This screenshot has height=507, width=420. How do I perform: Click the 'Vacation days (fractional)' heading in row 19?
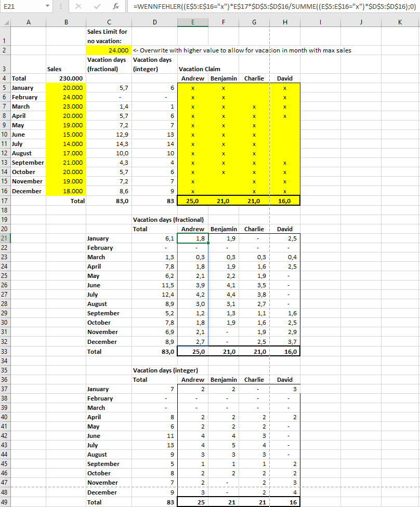[x=168, y=220]
